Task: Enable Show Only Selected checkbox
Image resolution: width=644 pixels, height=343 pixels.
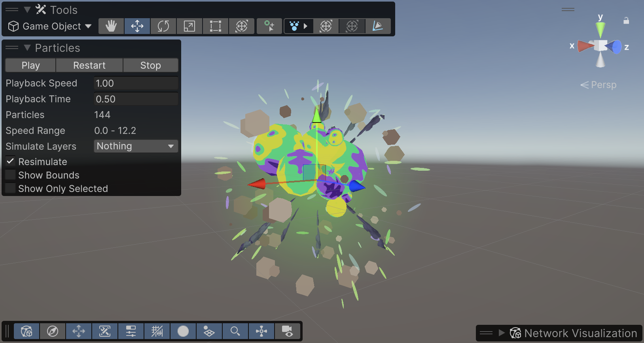Action: (10, 188)
